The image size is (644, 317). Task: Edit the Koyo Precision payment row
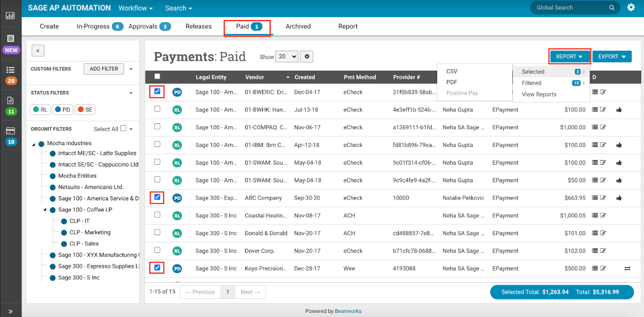click(x=603, y=269)
